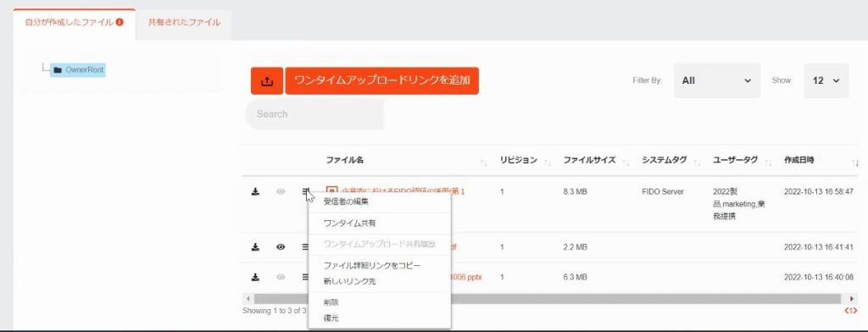
Task: Choose ワンタイム共有 from the context menu
Action: point(349,223)
